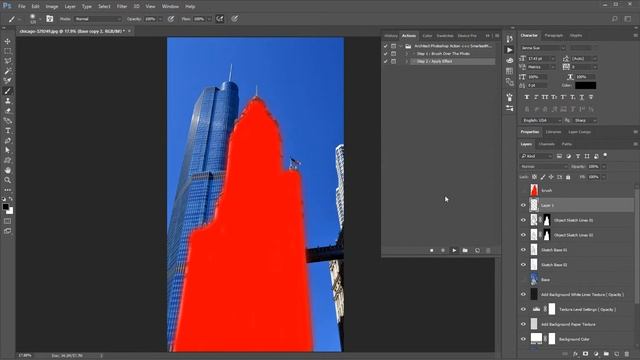Open the Filter menu
Screen dimensions: 640x360
122,7
